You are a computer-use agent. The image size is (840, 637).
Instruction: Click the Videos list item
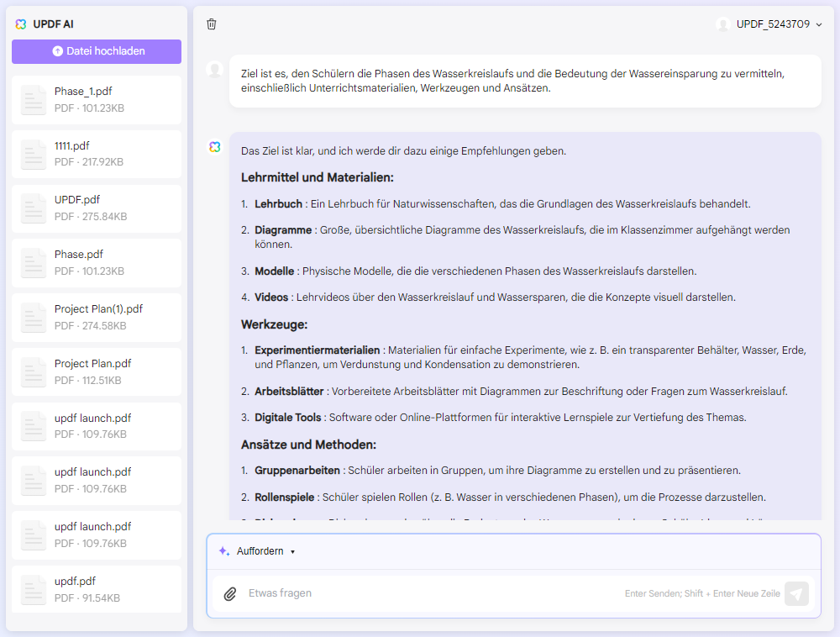(488, 297)
